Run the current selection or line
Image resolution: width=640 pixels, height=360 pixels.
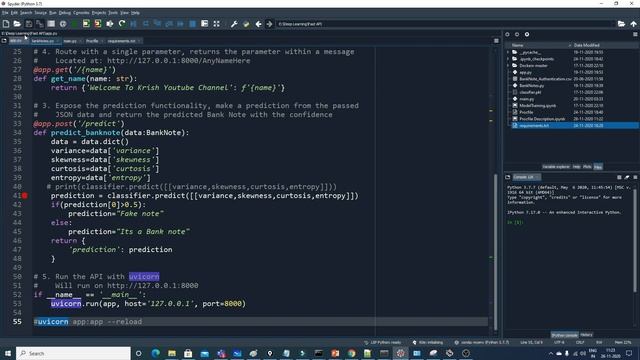click(x=110, y=24)
